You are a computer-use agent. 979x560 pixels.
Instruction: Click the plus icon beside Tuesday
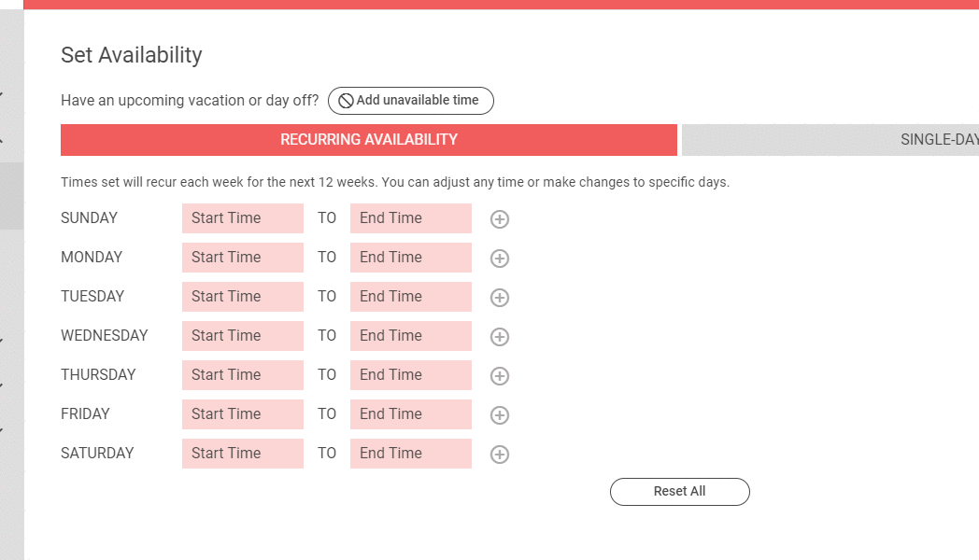tap(500, 298)
